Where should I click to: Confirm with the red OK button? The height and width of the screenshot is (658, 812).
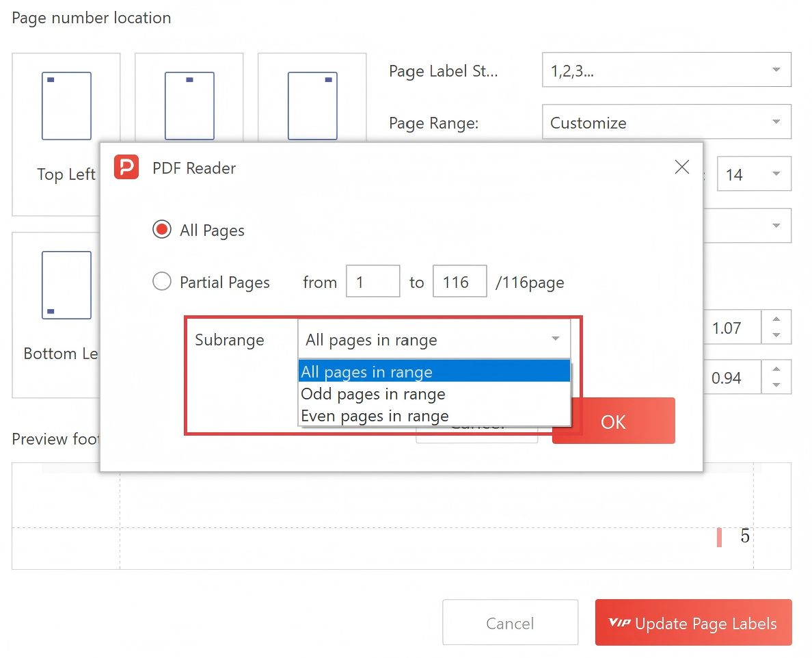point(614,421)
